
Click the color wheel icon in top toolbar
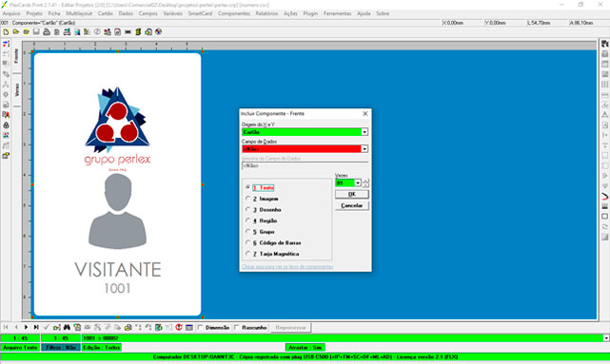(x=158, y=32)
